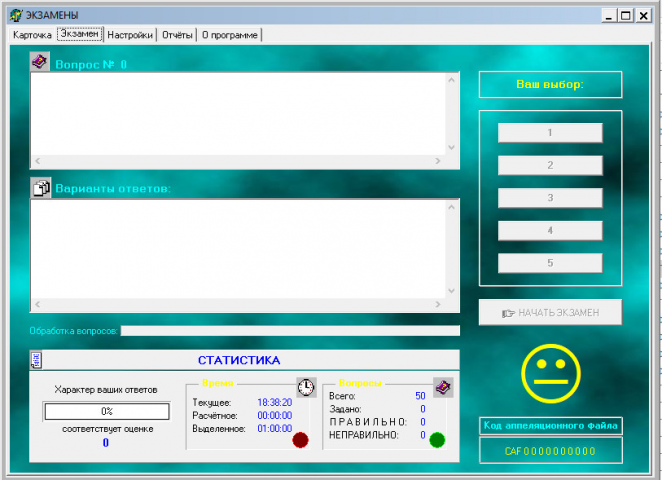Viewport: 662px width, 480px height.
Task: Click the Характер ваших ответов label
Action: [x=106, y=390]
